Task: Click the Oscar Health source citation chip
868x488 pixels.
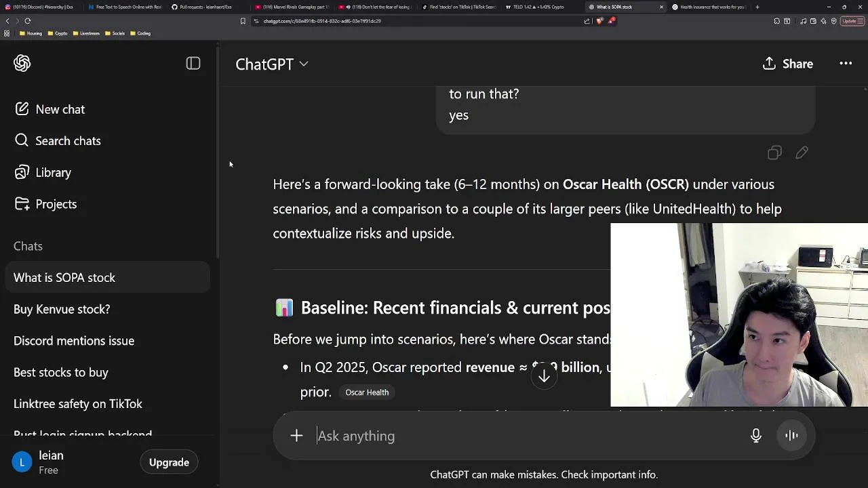Action: click(367, 392)
